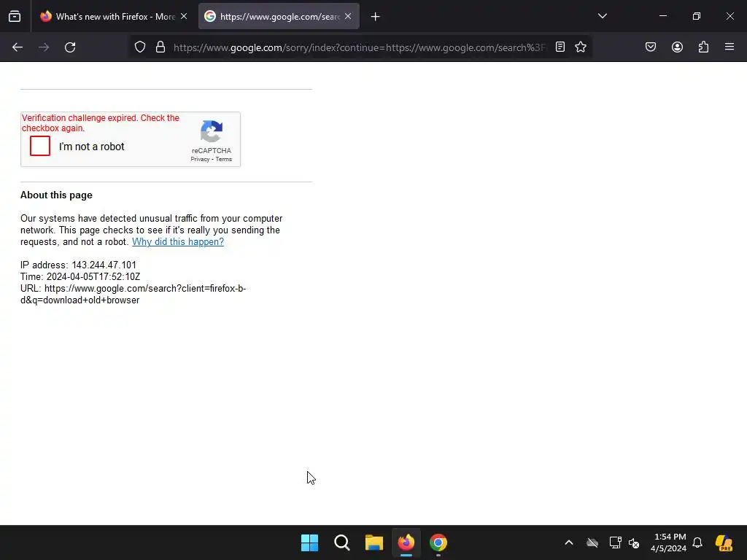Open Firefox account menu
Image resolution: width=747 pixels, height=560 pixels.
(677, 47)
